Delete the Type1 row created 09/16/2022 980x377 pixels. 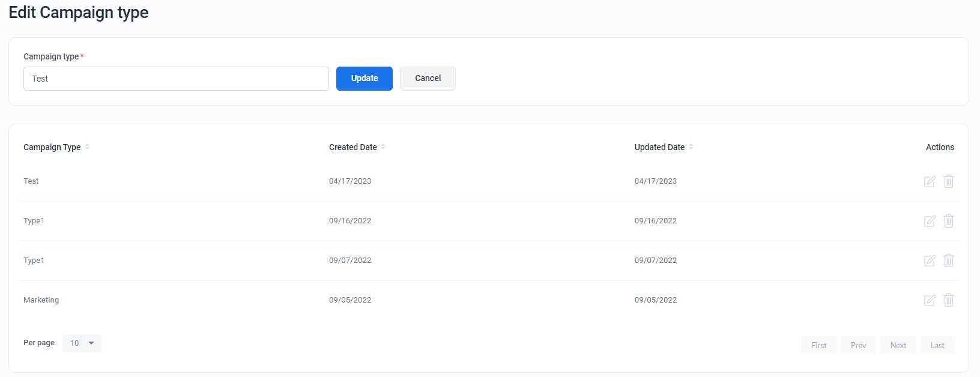(949, 220)
